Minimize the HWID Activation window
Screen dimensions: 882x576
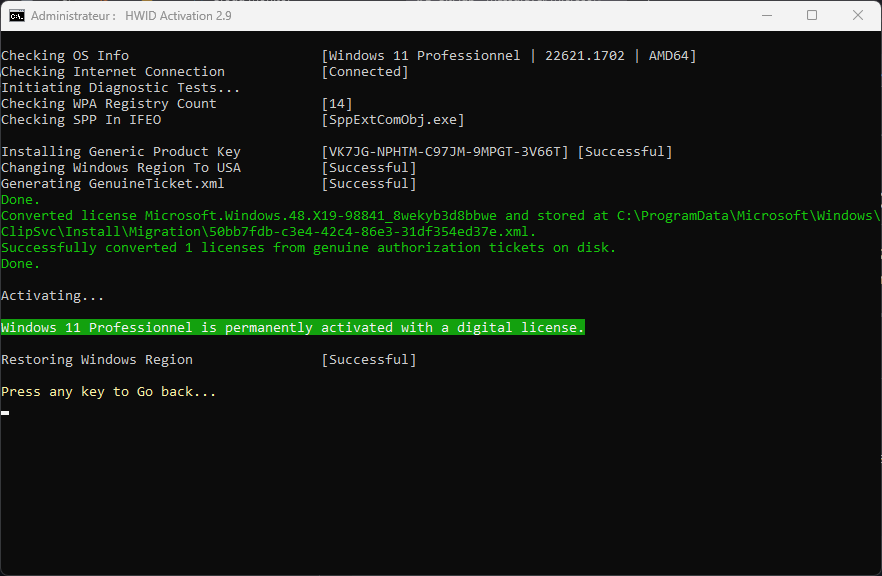[767, 15]
